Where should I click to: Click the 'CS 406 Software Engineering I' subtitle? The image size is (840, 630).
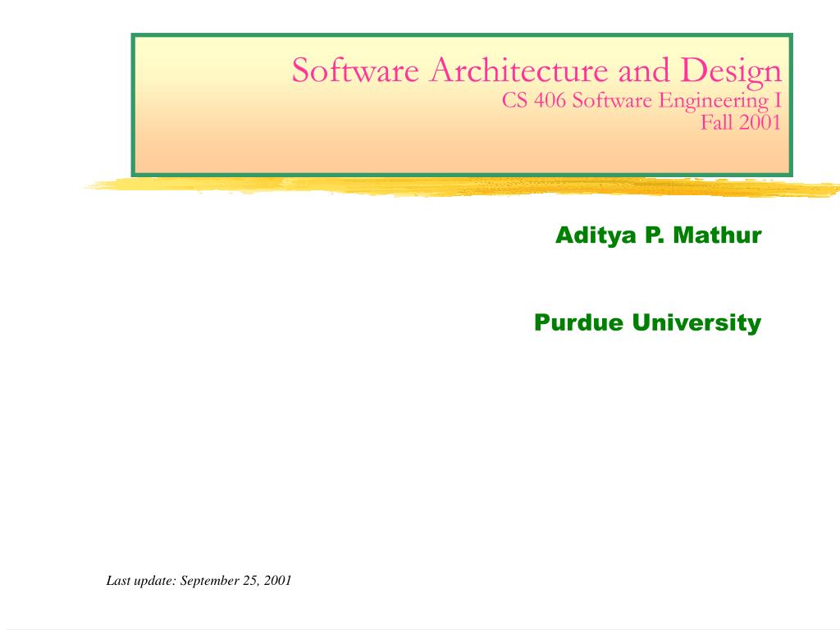click(x=641, y=101)
